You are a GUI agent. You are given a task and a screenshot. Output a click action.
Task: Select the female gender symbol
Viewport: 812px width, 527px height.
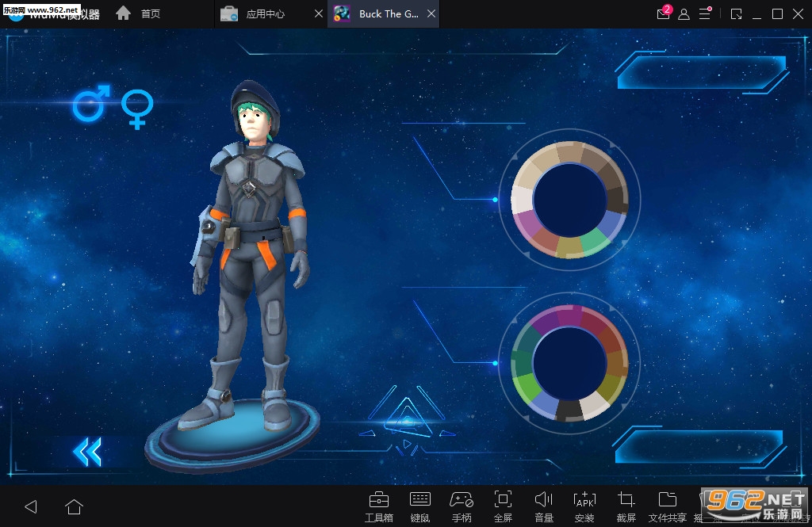tap(137, 109)
